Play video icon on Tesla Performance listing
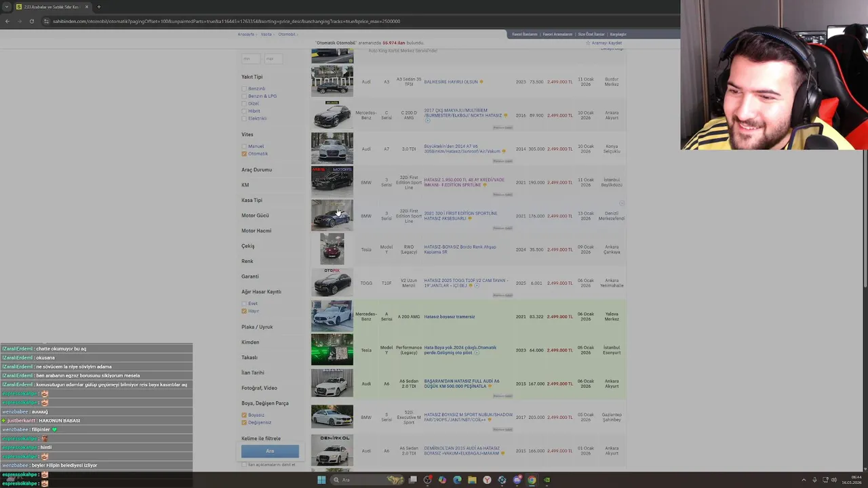 tap(477, 352)
